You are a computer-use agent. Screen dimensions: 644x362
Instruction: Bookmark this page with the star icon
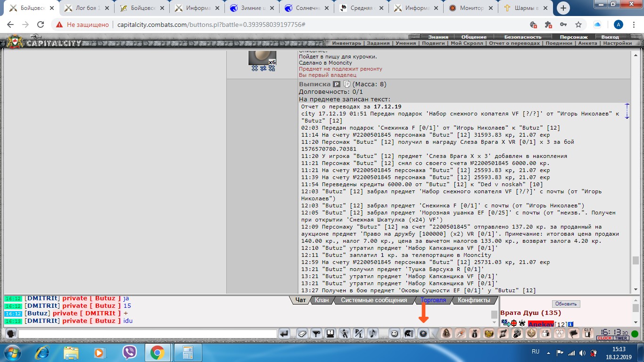tap(578, 25)
